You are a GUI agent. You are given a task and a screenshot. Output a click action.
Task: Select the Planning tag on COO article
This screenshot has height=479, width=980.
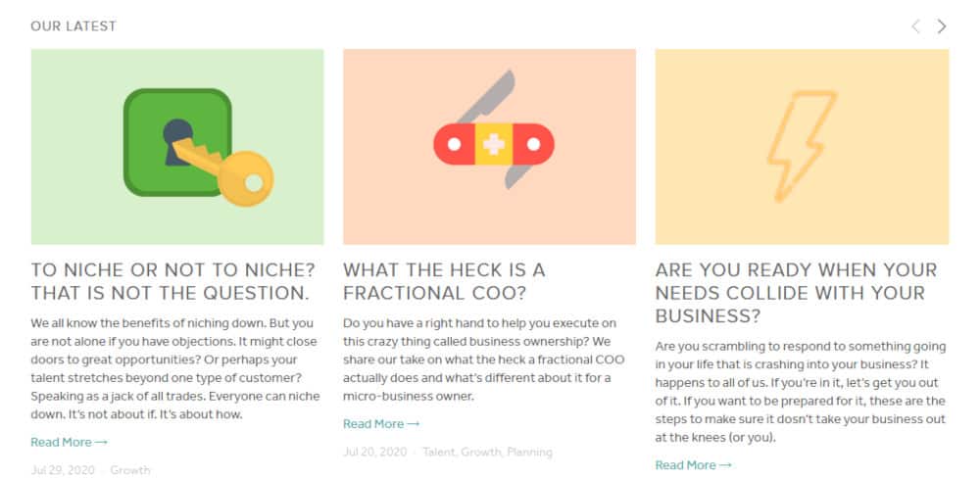(x=530, y=453)
